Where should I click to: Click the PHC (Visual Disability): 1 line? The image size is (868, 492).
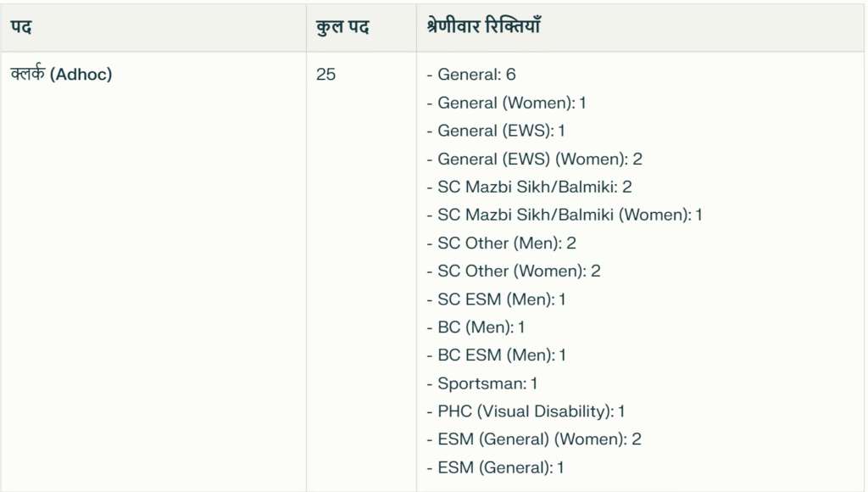pyautogui.click(x=526, y=411)
